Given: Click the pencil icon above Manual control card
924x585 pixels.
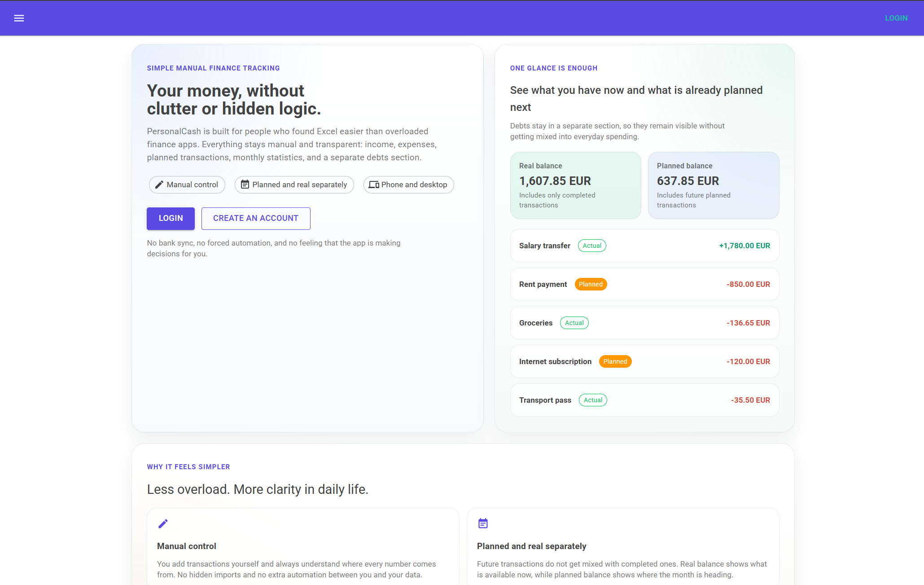Looking at the screenshot, I should tap(163, 523).
